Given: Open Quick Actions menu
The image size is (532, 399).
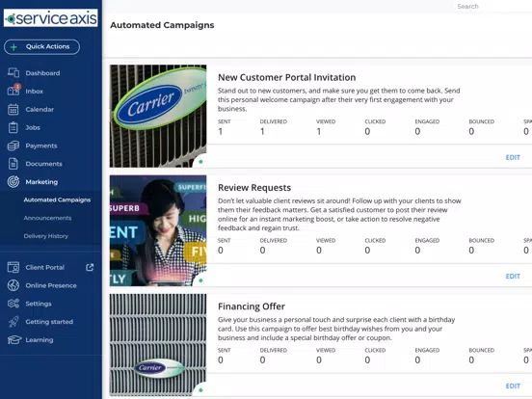Looking at the screenshot, I should coord(42,47).
